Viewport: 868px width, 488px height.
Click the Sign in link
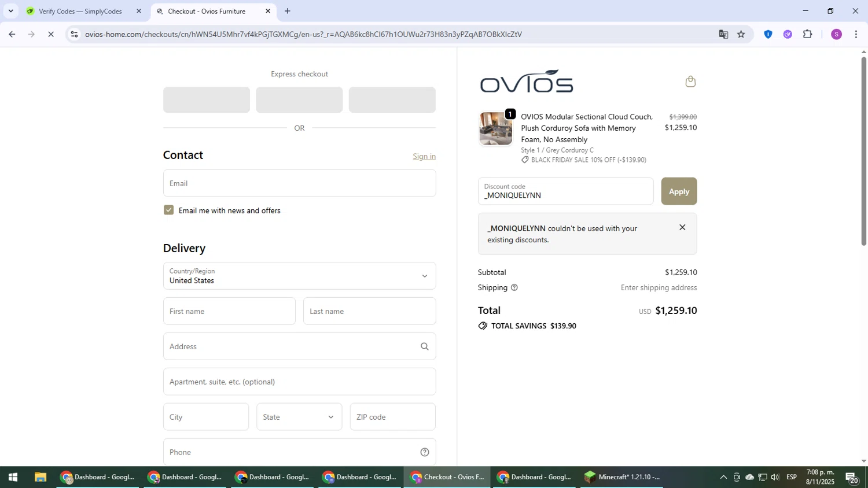click(x=424, y=156)
